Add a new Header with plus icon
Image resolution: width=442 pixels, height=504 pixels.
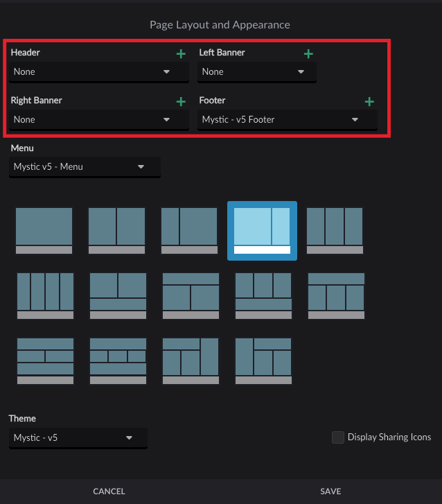[x=181, y=53]
